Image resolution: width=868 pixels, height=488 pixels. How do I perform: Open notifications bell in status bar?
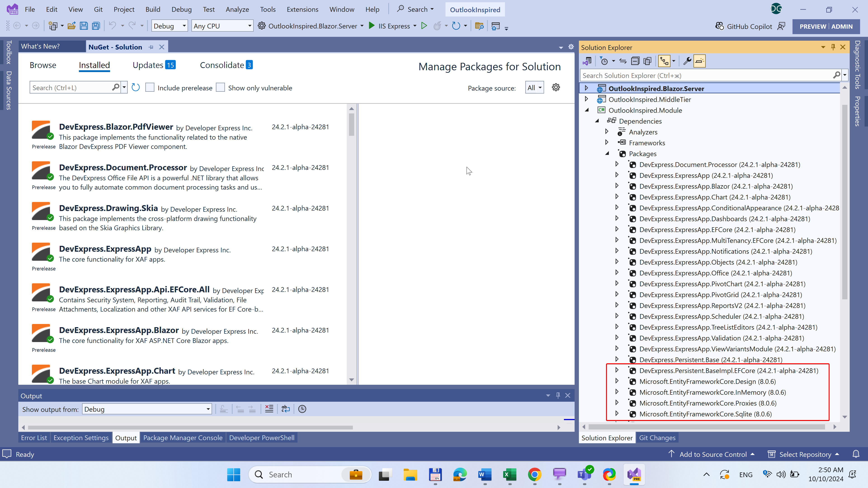tap(856, 454)
